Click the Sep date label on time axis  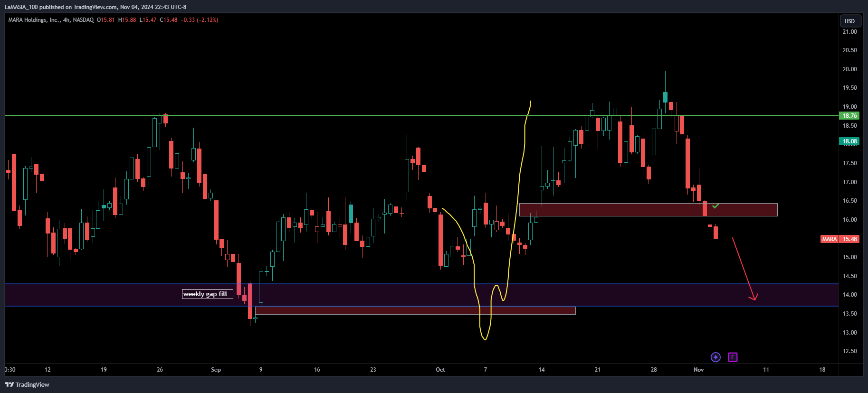[216, 370]
